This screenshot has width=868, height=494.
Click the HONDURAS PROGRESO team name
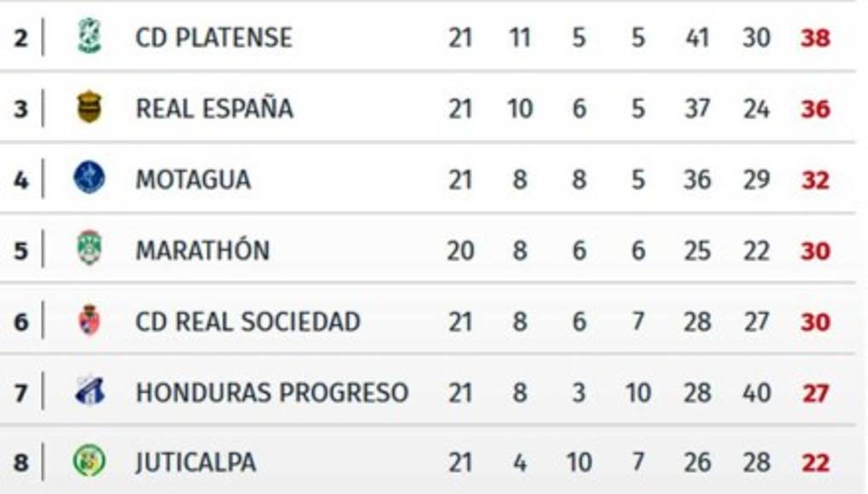click(x=271, y=393)
